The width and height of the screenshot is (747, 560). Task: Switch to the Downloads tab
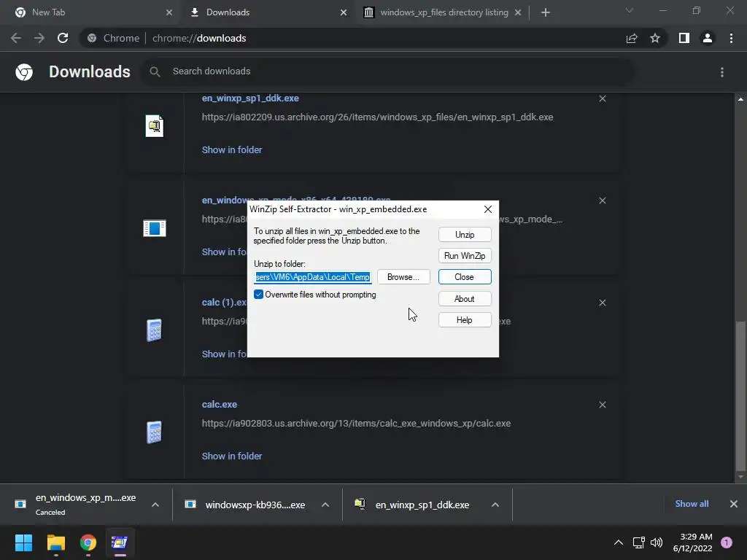(x=267, y=12)
